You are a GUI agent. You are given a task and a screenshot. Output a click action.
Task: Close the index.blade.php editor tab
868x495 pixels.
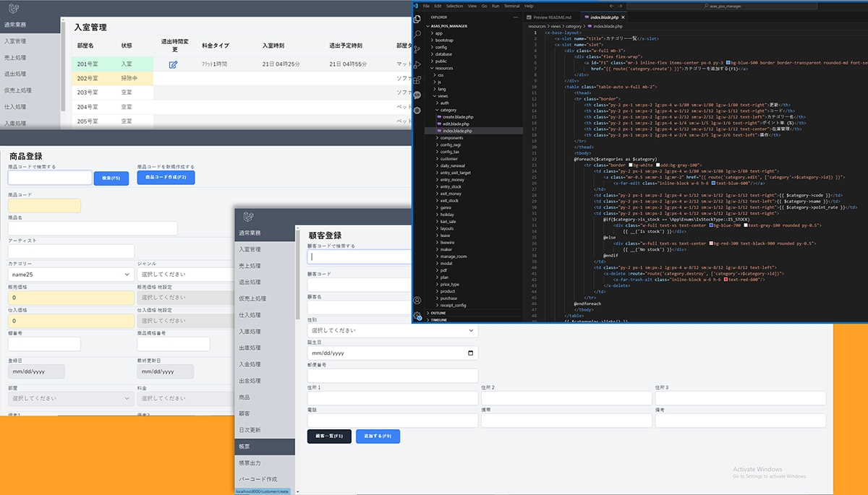(x=624, y=17)
